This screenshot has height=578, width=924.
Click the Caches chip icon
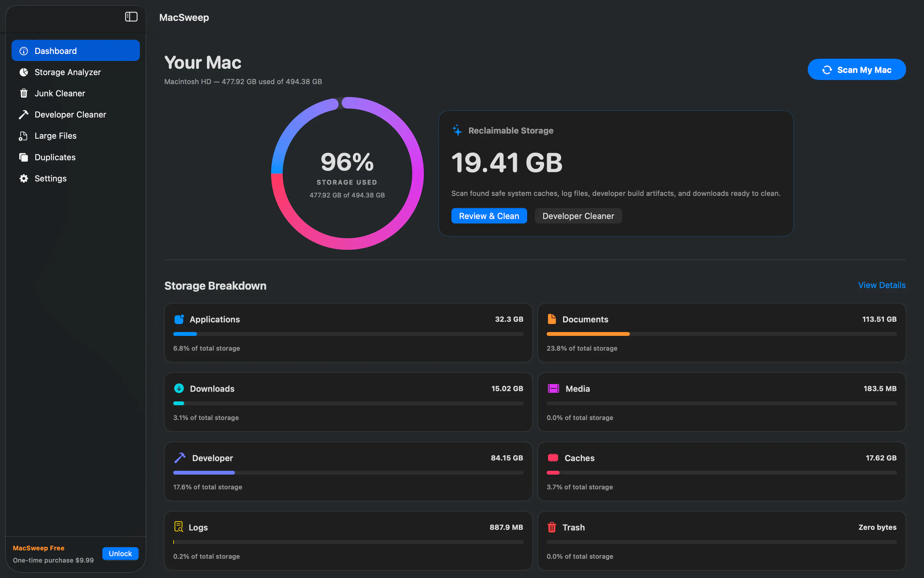pos(553,458)
